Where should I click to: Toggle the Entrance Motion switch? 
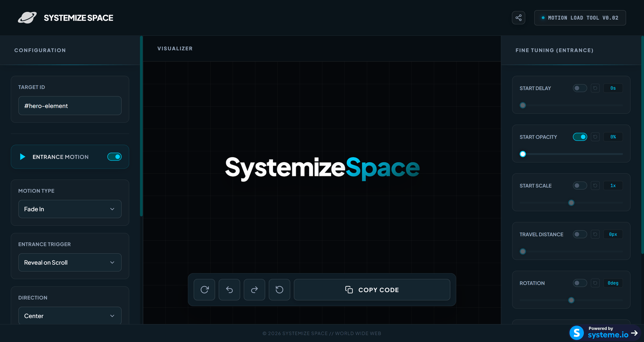point(115,157)
